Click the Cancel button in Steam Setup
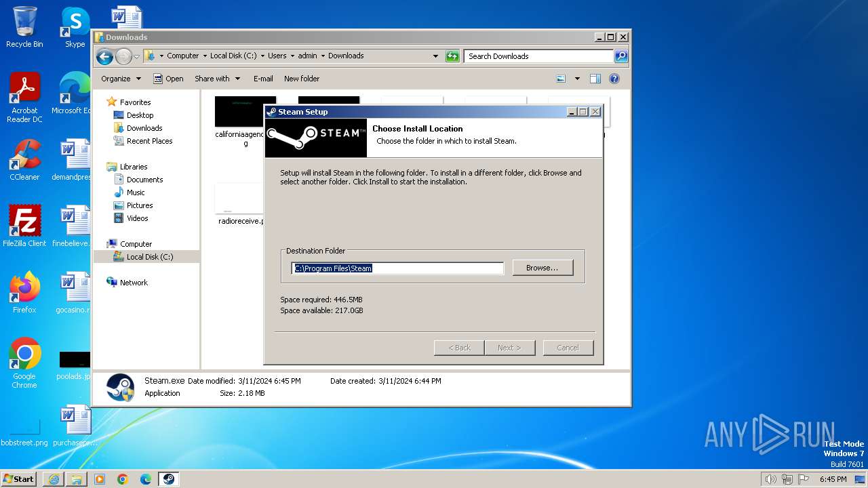The image size is (868, 488). [x=568, y=348]
